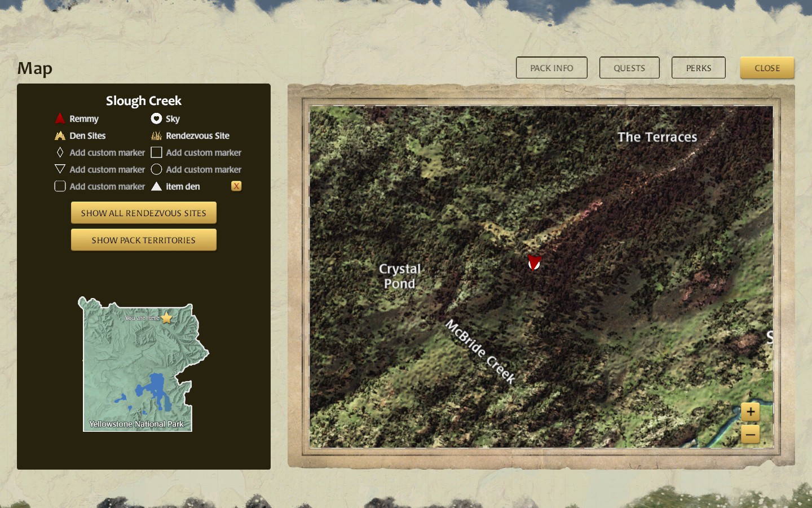Show all rendezvous sites
This screenshot has height=508, width=812.
[144, 213]
